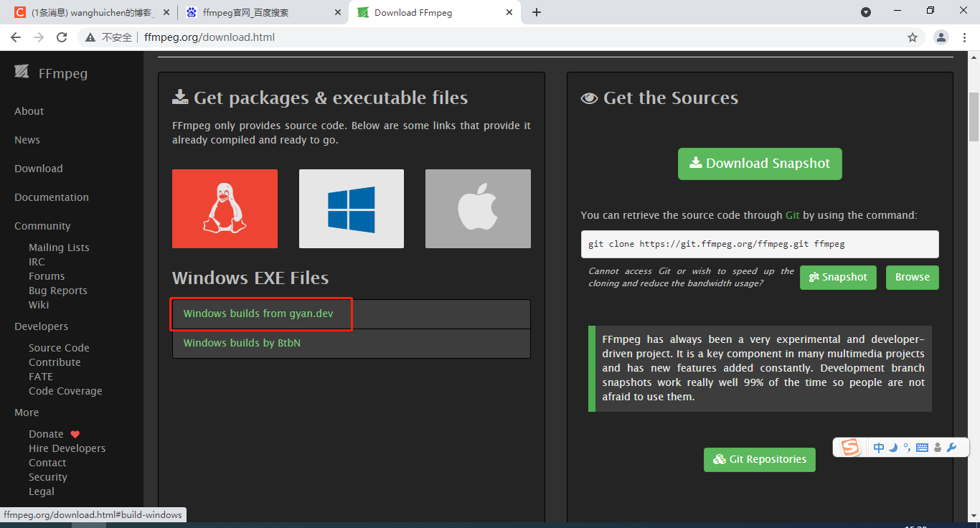Click Community in the sidebar
The width and height of the screenshot is (980, 528).
click(x=42, y=226)
